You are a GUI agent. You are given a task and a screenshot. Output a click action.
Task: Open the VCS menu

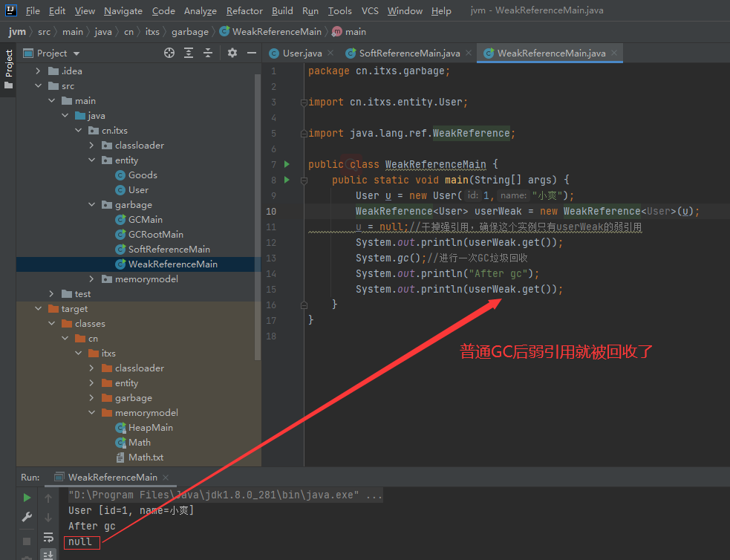[370, 10]
